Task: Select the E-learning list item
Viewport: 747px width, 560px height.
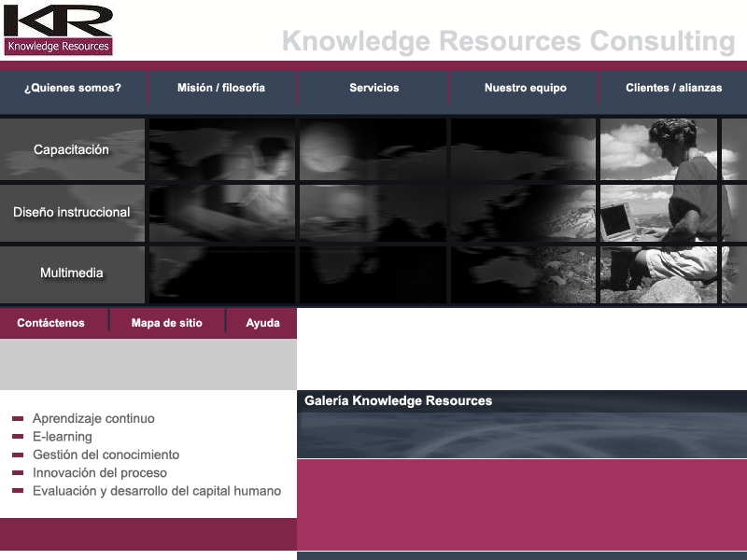Action: click(63, 437)
